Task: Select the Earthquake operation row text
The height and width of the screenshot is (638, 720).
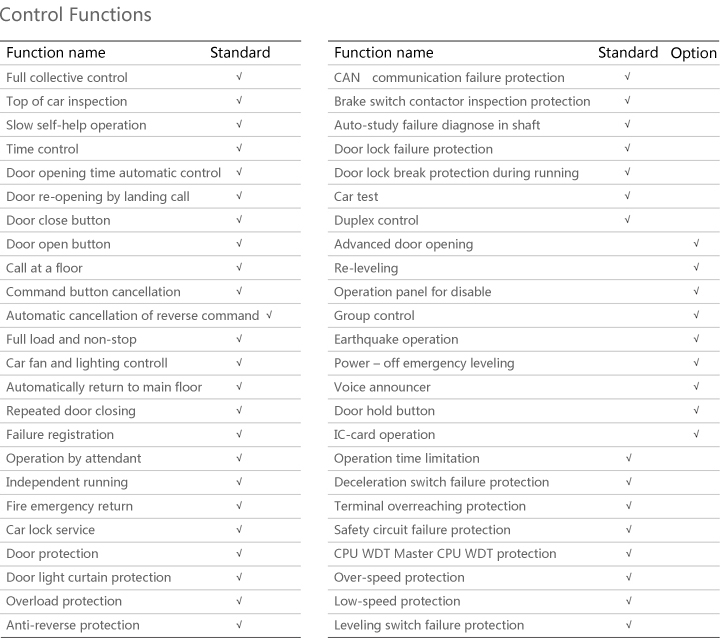Action: (396, 339)
